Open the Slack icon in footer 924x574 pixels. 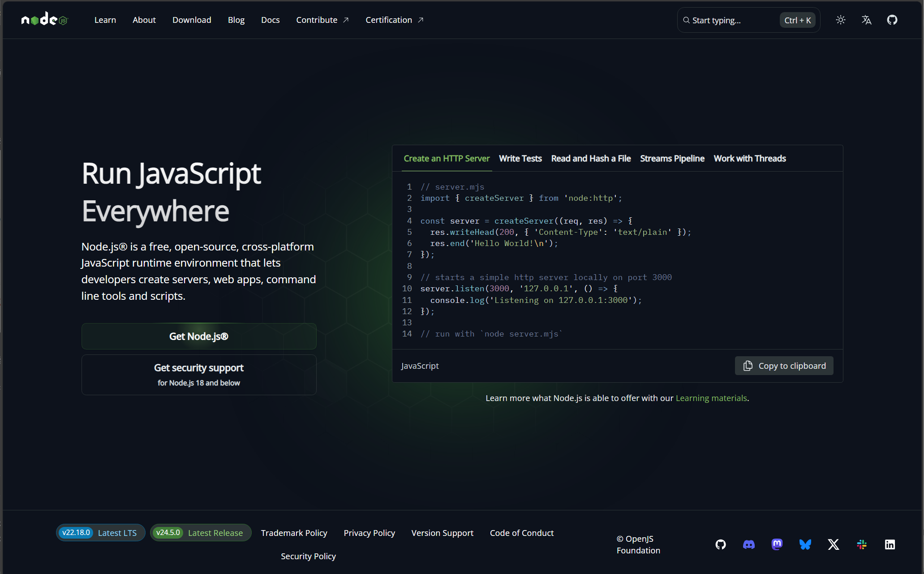(x=862, y=544)
